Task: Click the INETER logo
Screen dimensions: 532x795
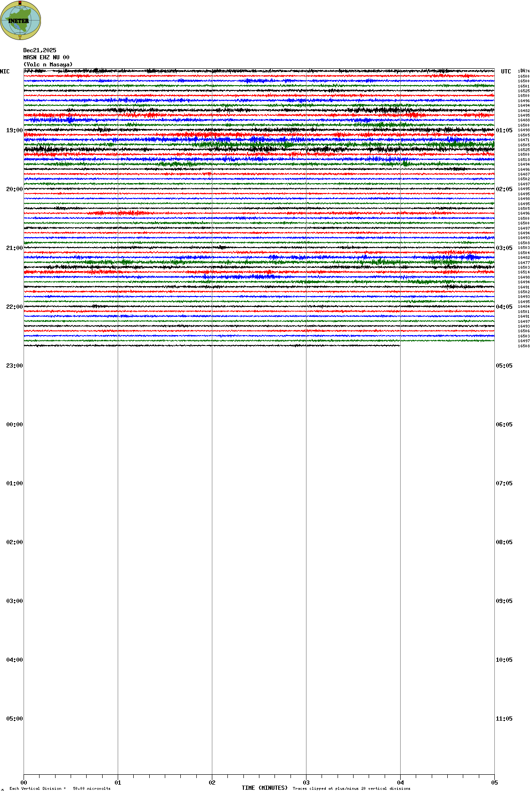Action: coord(21,21)
